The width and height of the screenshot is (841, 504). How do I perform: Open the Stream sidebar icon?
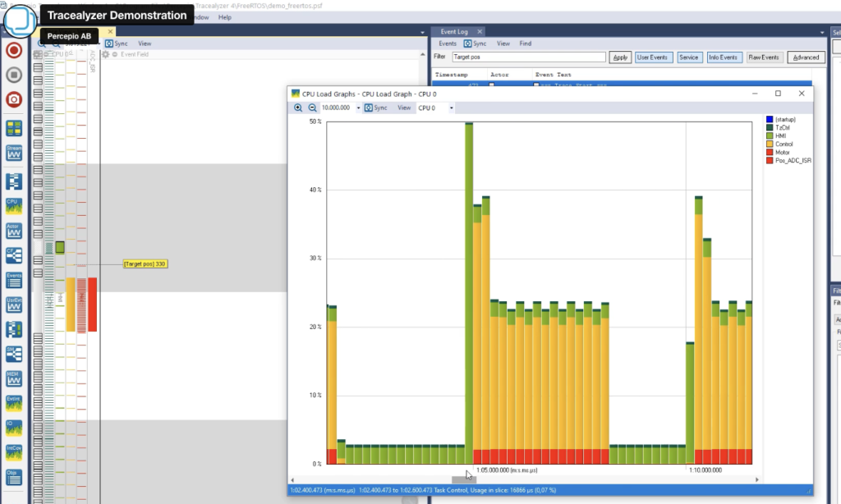14,153
